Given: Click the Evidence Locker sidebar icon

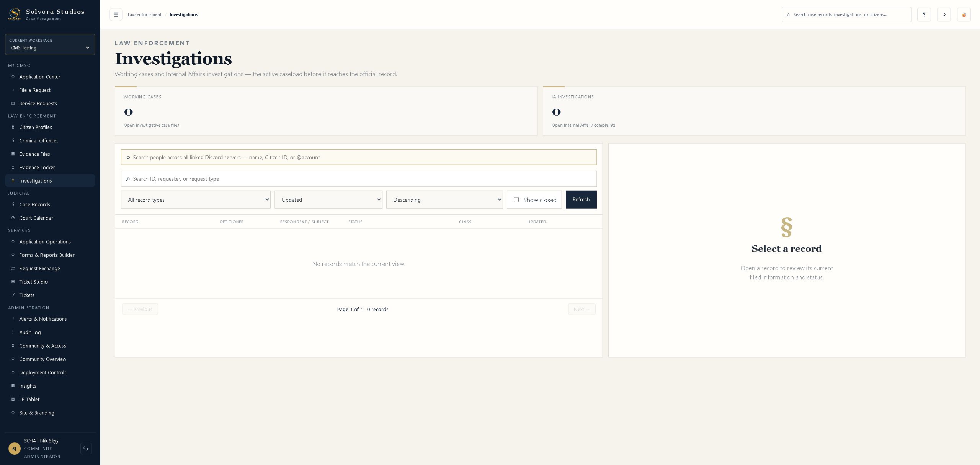Looking at the screenshot, I should (x=13, y=167).
